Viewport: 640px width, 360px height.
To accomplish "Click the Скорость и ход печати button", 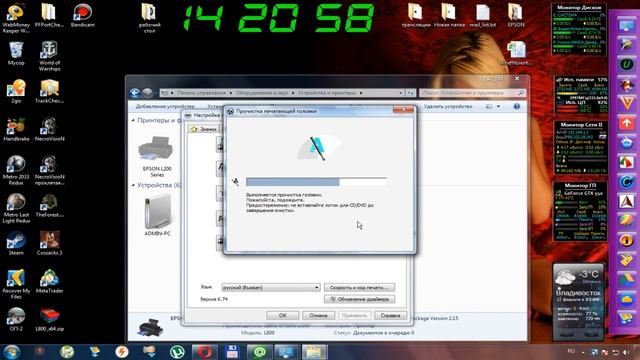I will [x=359, y=287].
